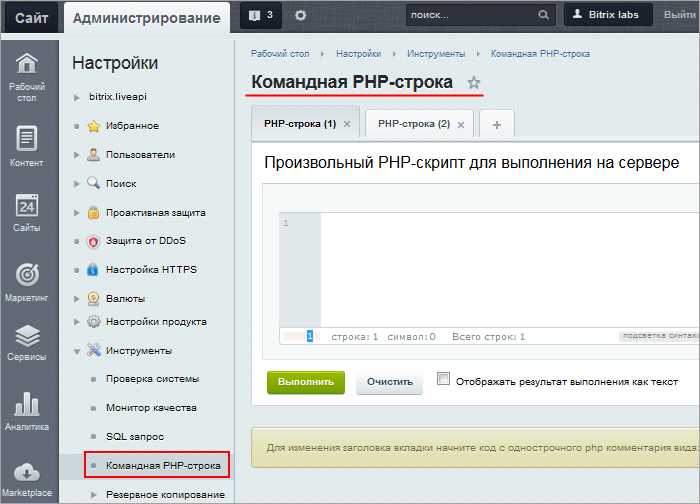This screenshot has width=700, height=504.
Task: Open the Маркетинг target icon
Action: click(x=27, y=275)
